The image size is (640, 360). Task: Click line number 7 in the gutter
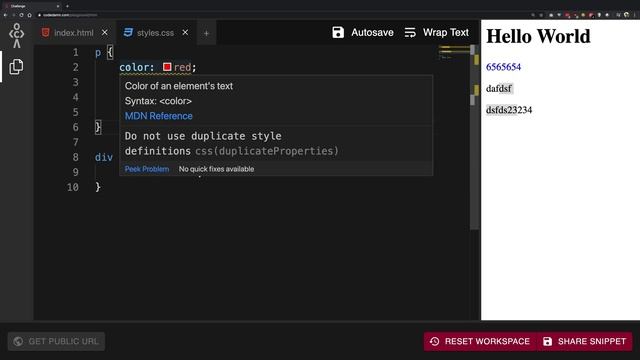click(76, 142)
